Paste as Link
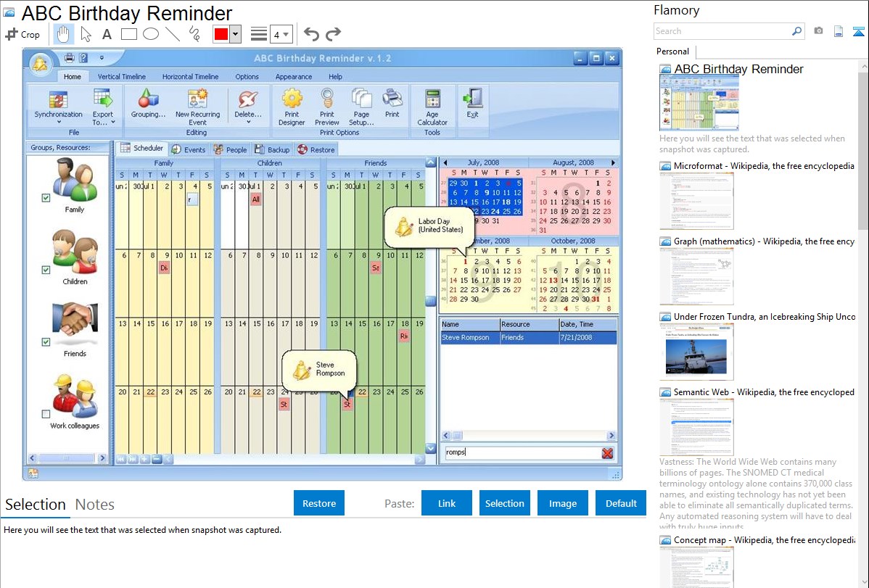 (x=447, y=503)
